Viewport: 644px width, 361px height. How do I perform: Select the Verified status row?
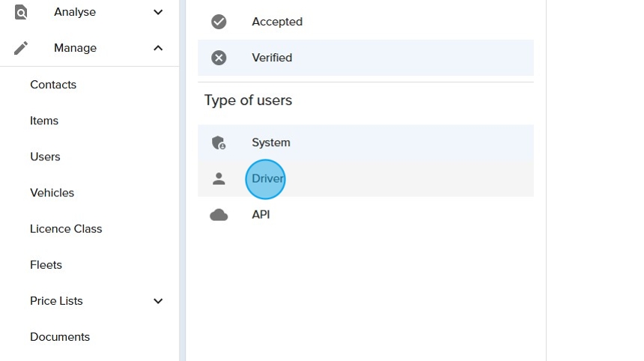point(365,58)
